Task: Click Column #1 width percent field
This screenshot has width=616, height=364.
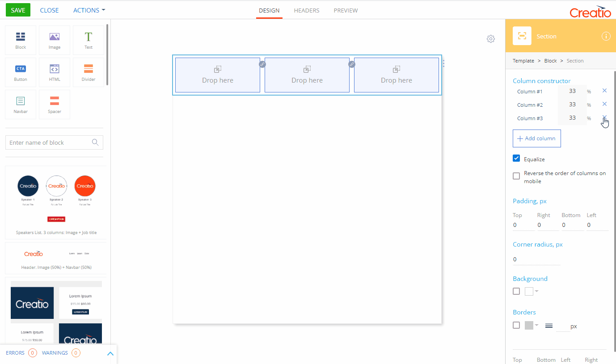Action: tap(572, 91)
